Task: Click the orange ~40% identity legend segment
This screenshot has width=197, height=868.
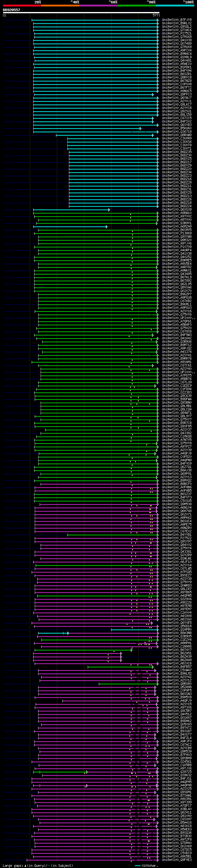Action: [x=60, y=6]
